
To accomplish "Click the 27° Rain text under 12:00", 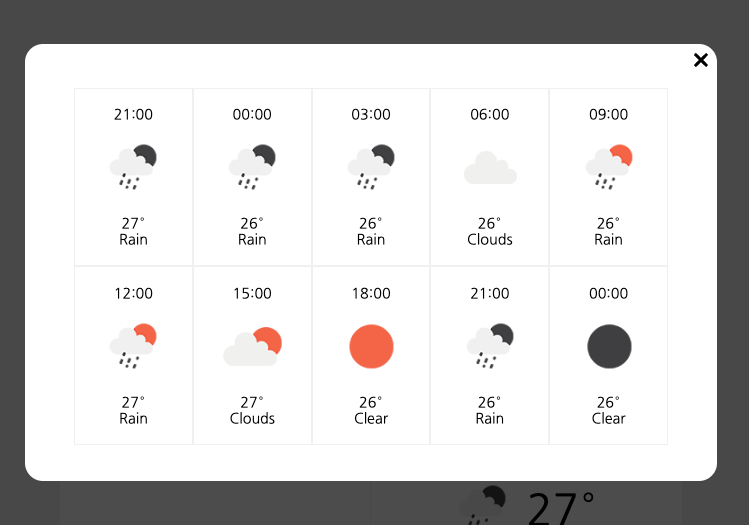I will click(x=133, y=410).
